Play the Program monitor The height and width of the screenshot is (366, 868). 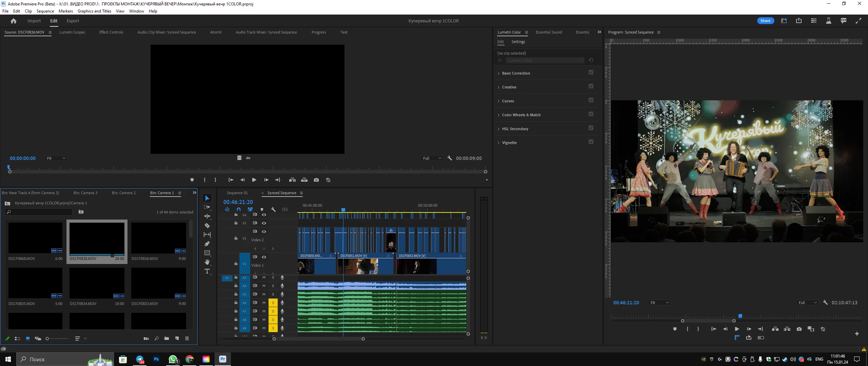[737, 329]
